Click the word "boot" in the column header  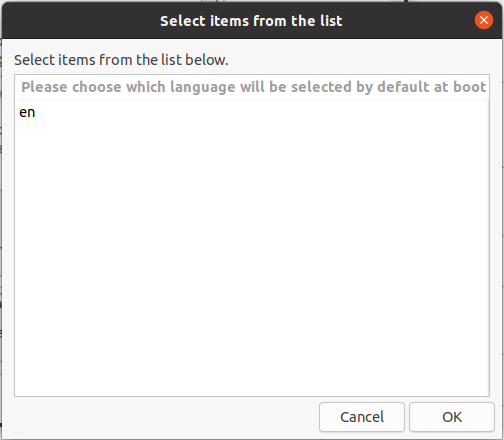coord(469,87)
